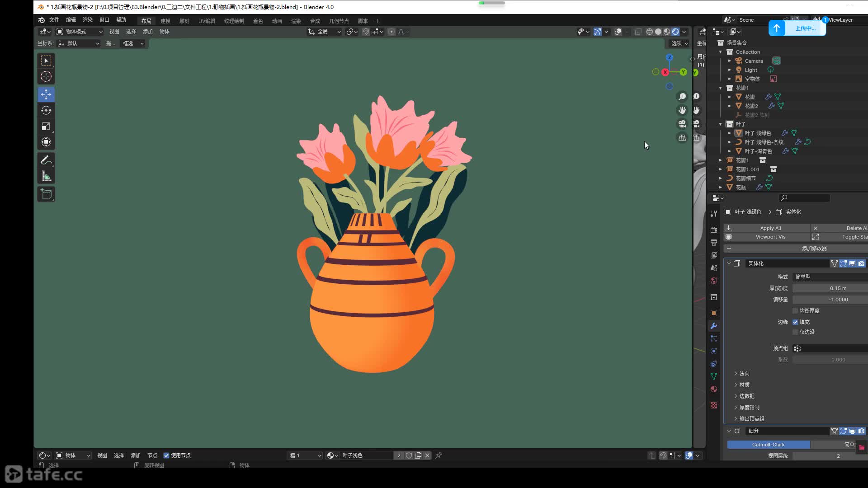Switch to the 建模 workspace tab

click(165, 21)
